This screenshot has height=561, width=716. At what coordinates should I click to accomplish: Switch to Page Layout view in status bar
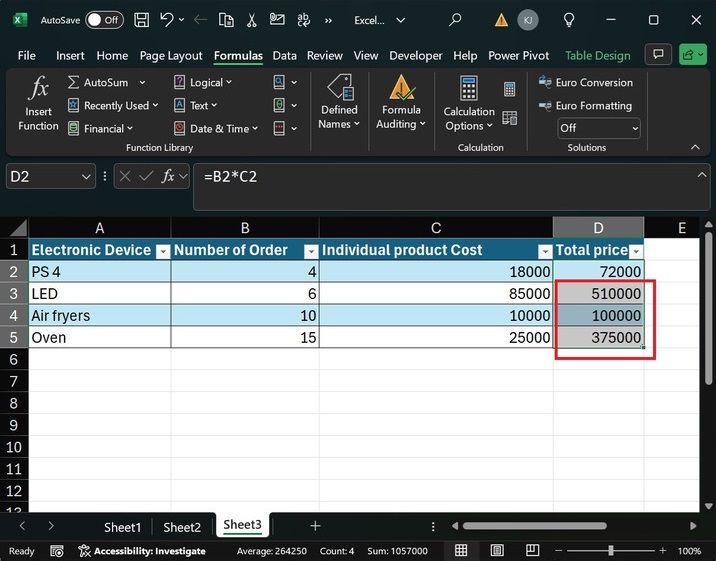496,550
